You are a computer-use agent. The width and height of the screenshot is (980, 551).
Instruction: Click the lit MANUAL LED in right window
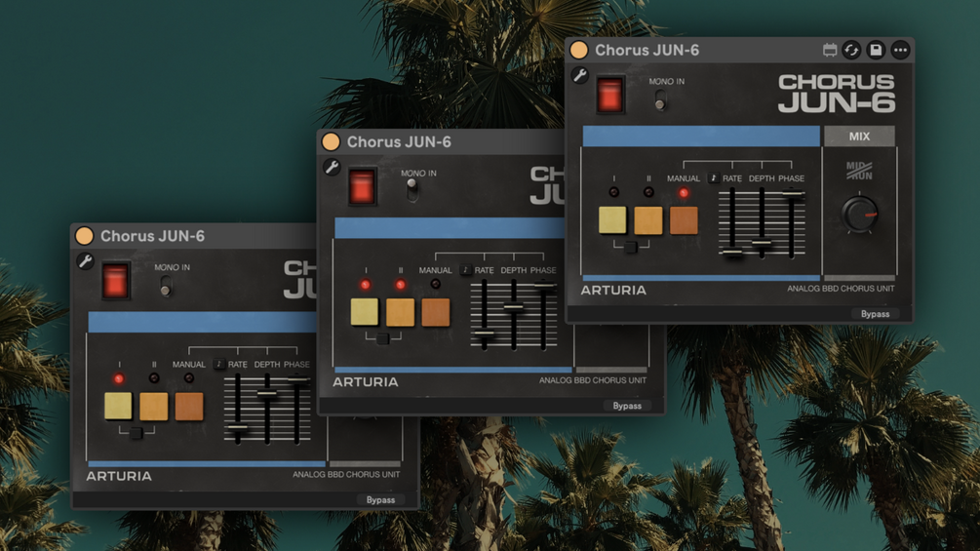point(684,193)
